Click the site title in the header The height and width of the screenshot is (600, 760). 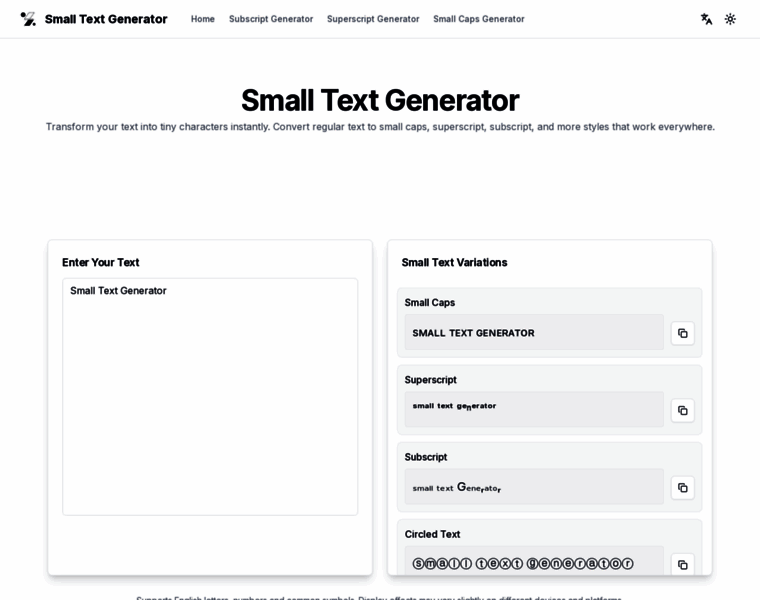(106, 19)
